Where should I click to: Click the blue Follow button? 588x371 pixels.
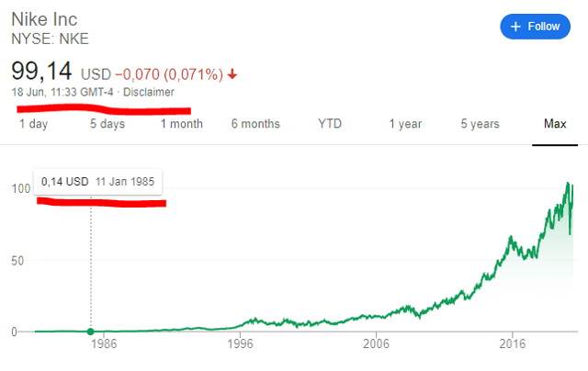(x=535, y=27)
